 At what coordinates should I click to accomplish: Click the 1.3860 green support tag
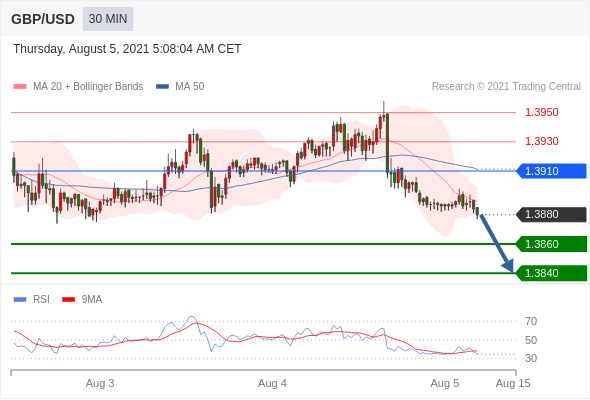point(551,244)
